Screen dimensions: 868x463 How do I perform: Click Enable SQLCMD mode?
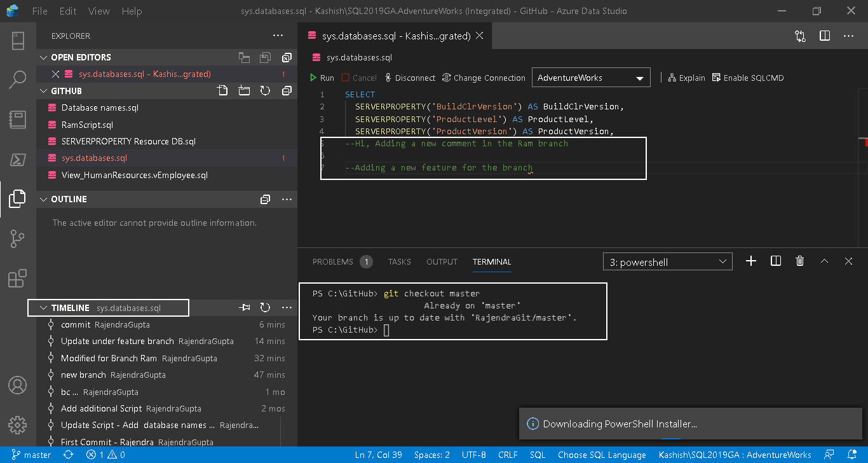[x=748, y=78]
